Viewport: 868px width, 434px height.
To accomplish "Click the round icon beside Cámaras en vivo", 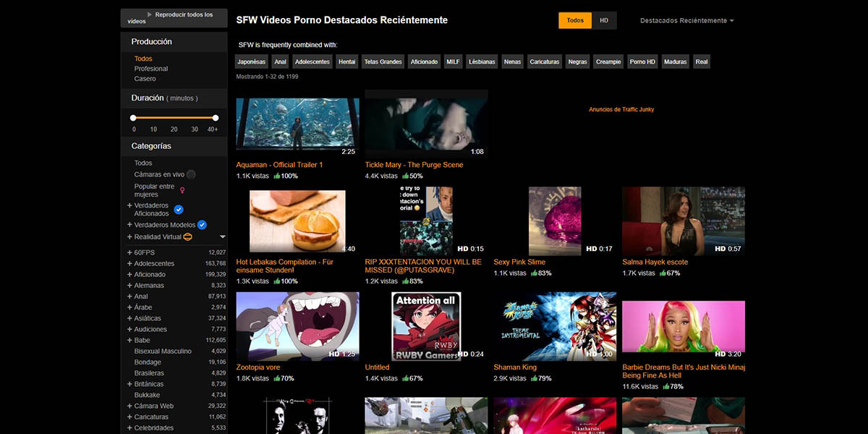I will (191, 174).
